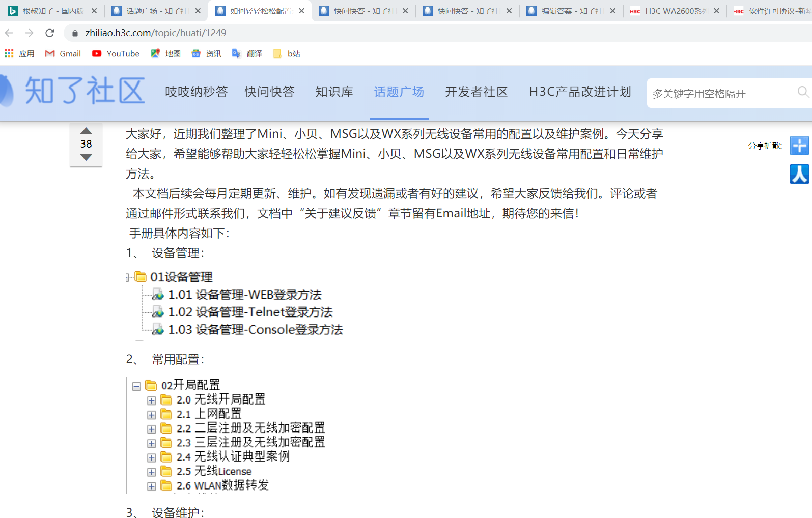812x518 pixels.
Task: Click the 02开局配置 folder label
Action: pyautogui.click(x=191, y=385)
